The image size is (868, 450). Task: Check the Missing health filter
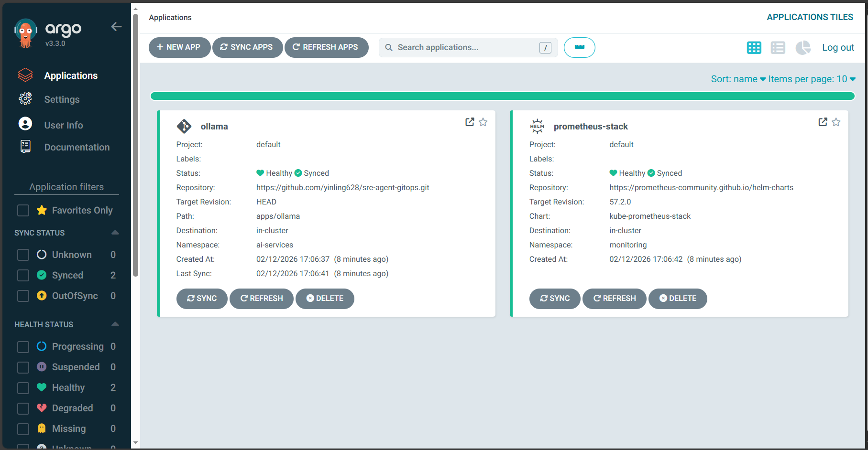23,429
